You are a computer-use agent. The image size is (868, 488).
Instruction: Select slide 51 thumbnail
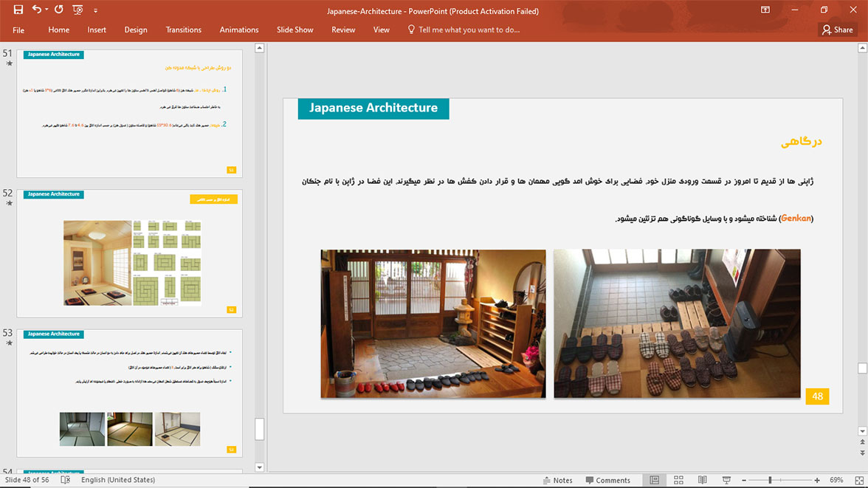[130, 114]
